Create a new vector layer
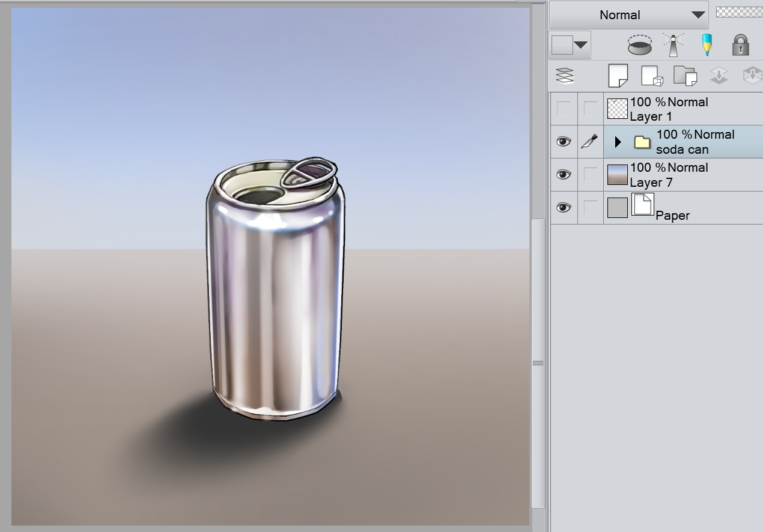Viewport: 763px width, 532px height. (x=651, y=76)
